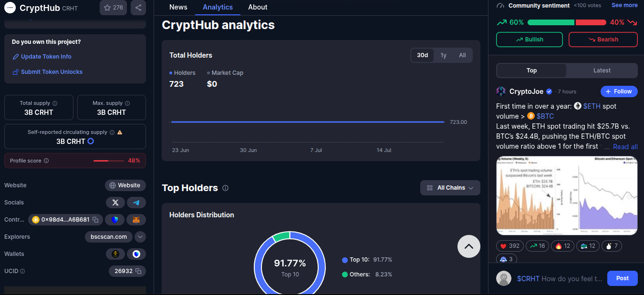The width and height of the screenshot is (644, 295).
Task: Click the info icon beside Self-reported circulating supply
Action: pyautogui.click(x=112, y=132)
